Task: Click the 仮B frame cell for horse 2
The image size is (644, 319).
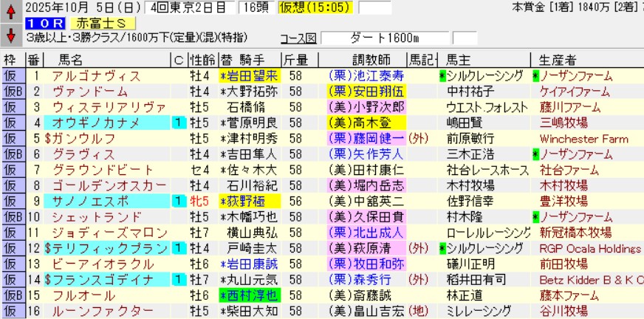Action: [x=13, y=92]
